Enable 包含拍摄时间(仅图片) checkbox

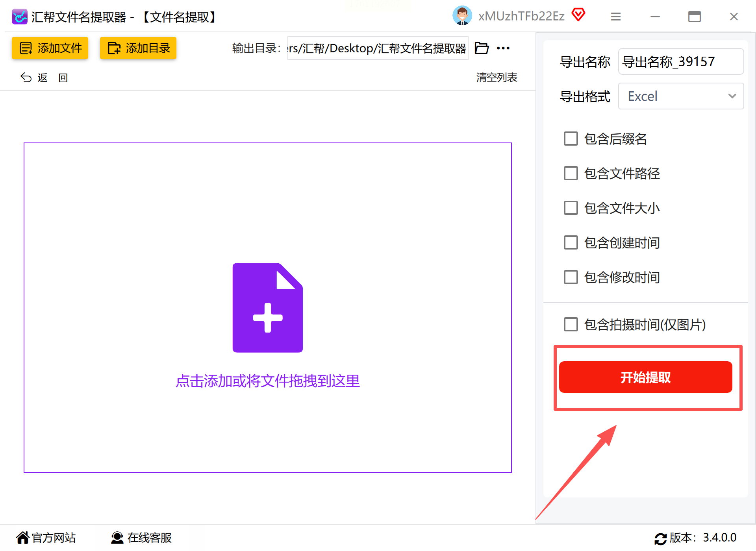571,324
